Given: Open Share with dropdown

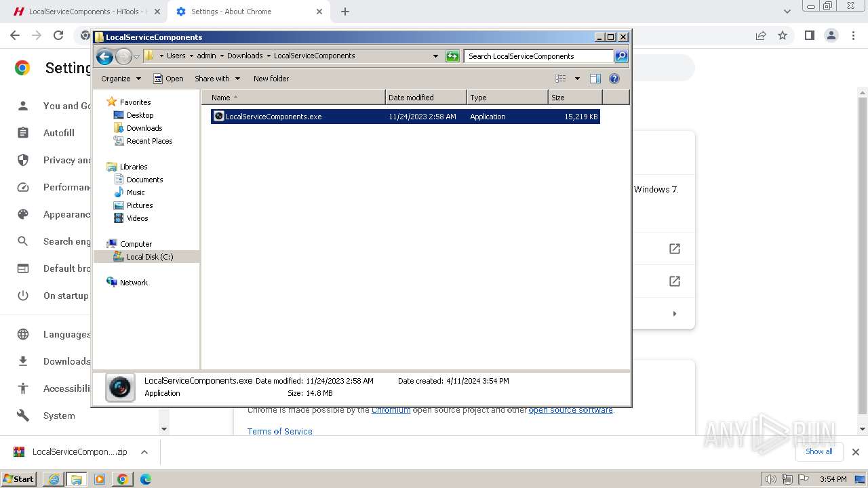Looking at the screenshot, I should 217,79.
